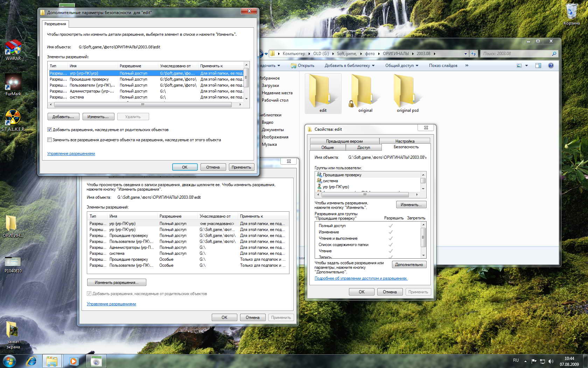Open Windows Media Player in taskbar
Screen dimensions: 588x368
coord(73,361)
